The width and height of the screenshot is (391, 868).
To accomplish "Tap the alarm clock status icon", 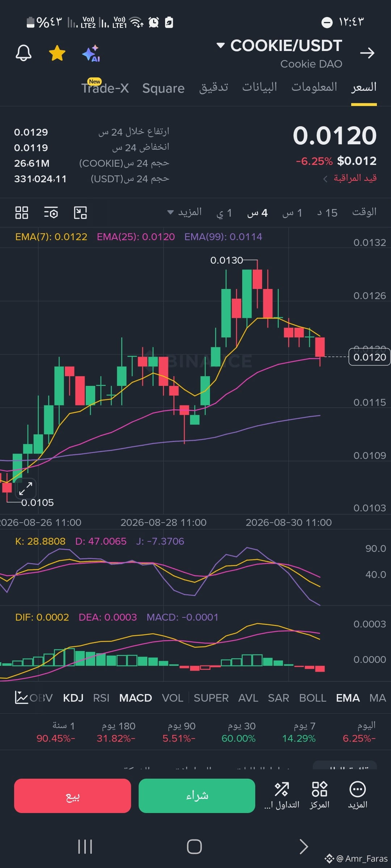I will [x=154, y=22].
